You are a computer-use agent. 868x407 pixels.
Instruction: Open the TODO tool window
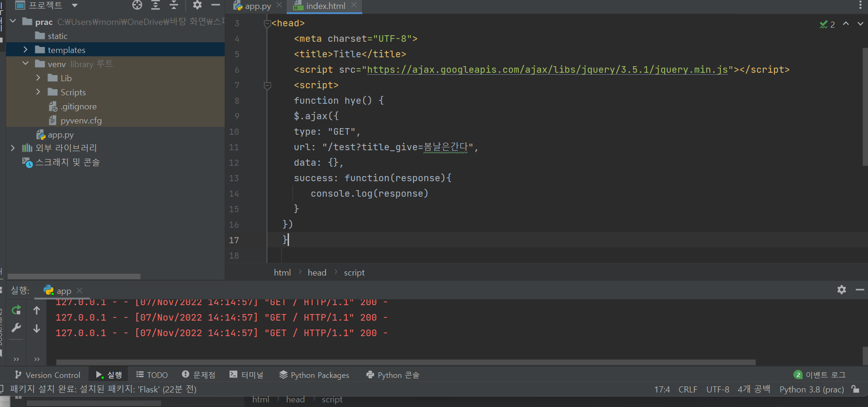[152, 375]
